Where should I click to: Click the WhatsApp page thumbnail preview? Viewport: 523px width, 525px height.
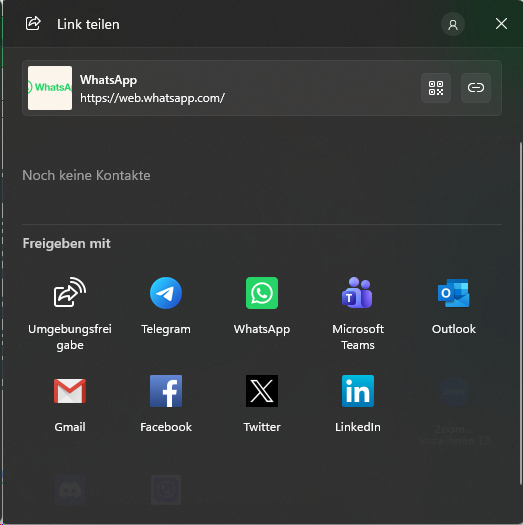(50, 88)
